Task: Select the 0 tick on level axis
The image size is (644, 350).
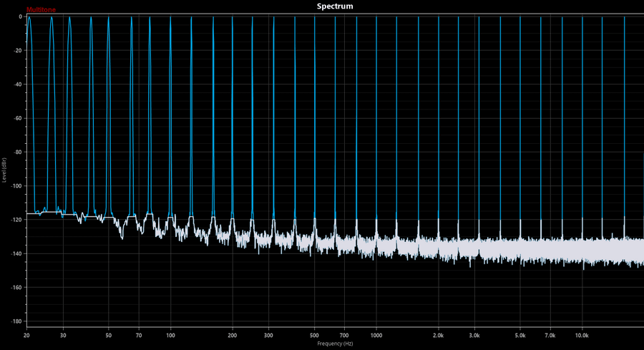Action: tap(20, 16)
